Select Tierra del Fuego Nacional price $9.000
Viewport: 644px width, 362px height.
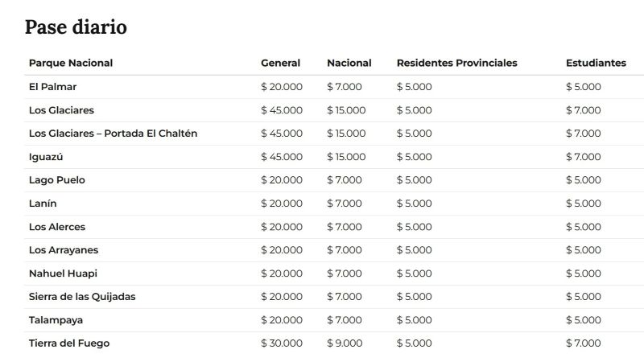tap(345, 343)
